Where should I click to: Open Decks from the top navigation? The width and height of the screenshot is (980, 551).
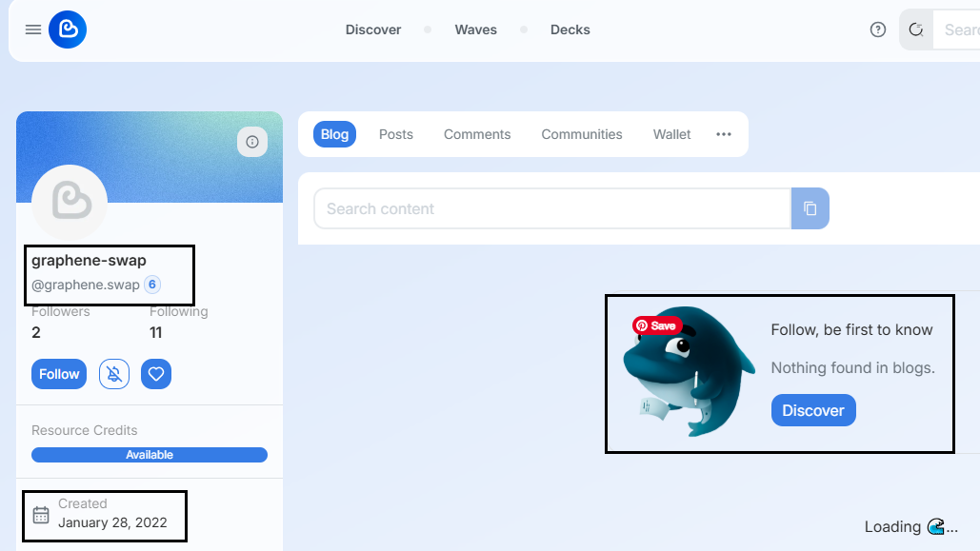[x=570, y=30]
